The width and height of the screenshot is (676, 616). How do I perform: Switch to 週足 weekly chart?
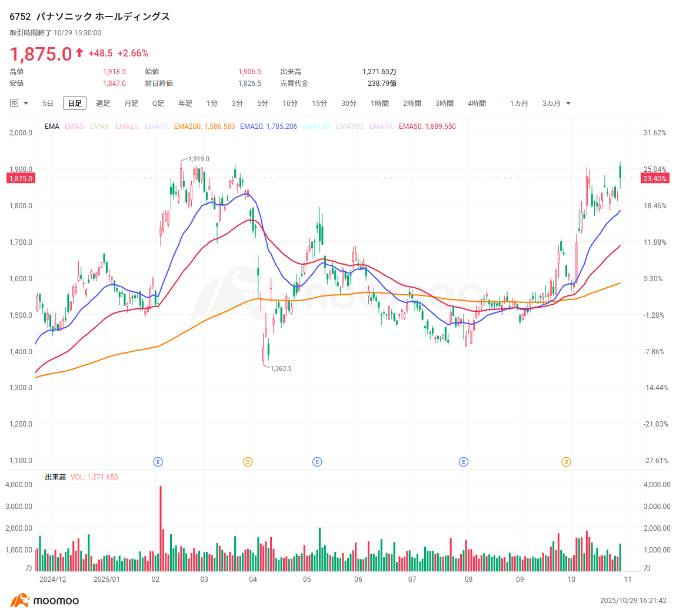102,104
